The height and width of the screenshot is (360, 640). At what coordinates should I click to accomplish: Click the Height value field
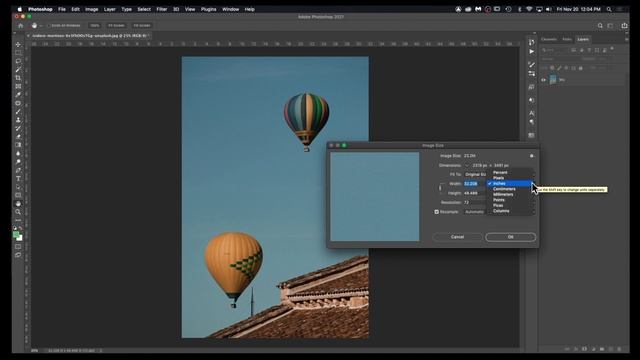pos(474,193)
